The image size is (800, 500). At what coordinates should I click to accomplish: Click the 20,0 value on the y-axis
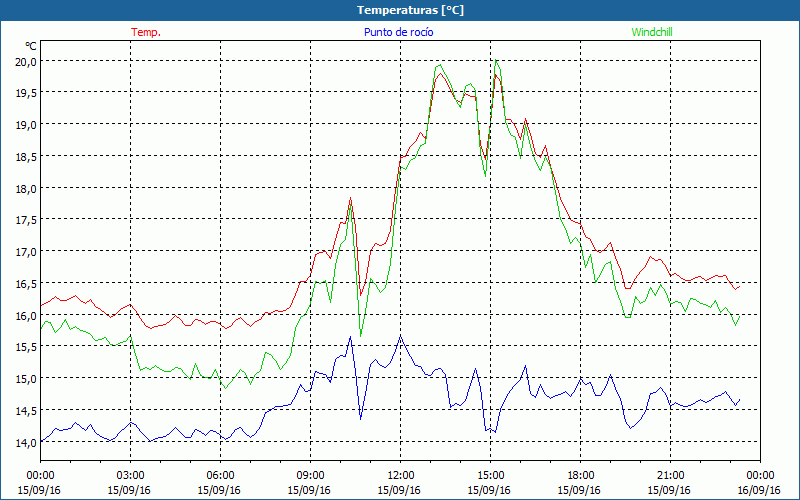(x=24, y=61)
